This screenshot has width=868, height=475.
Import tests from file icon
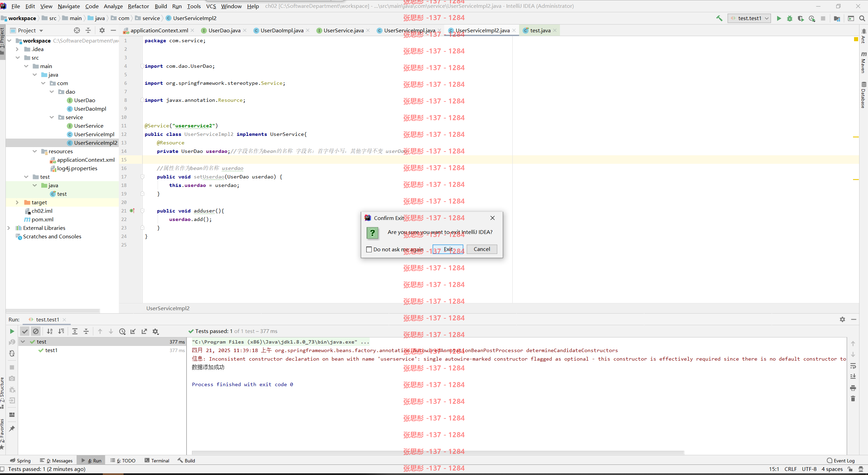(x=133, y=331)
